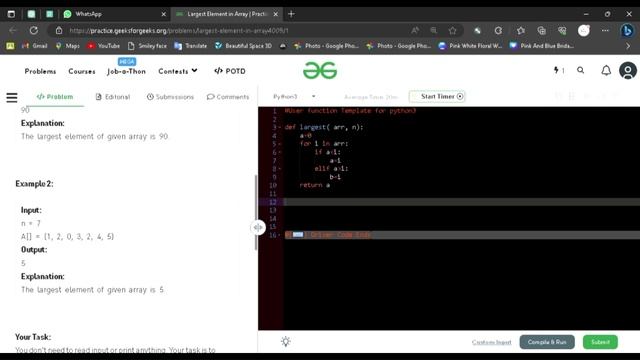Open the Python3 language dropdown
640x360 pixels.
pos(294,96)
